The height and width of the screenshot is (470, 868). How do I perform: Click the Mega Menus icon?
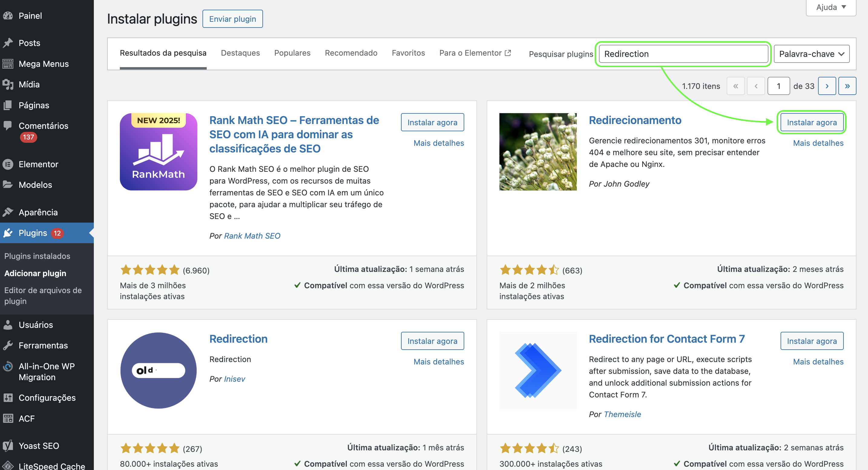tap(8, 64)
